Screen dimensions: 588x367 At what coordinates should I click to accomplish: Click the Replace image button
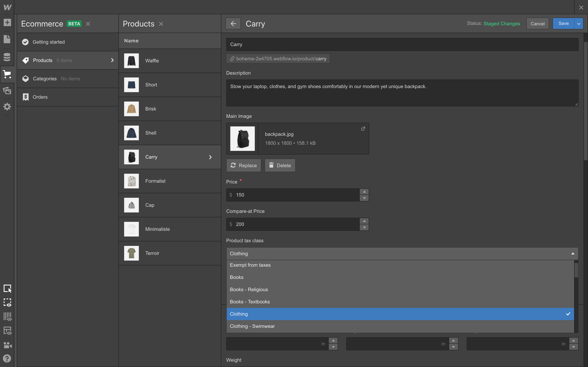point(243,166)
